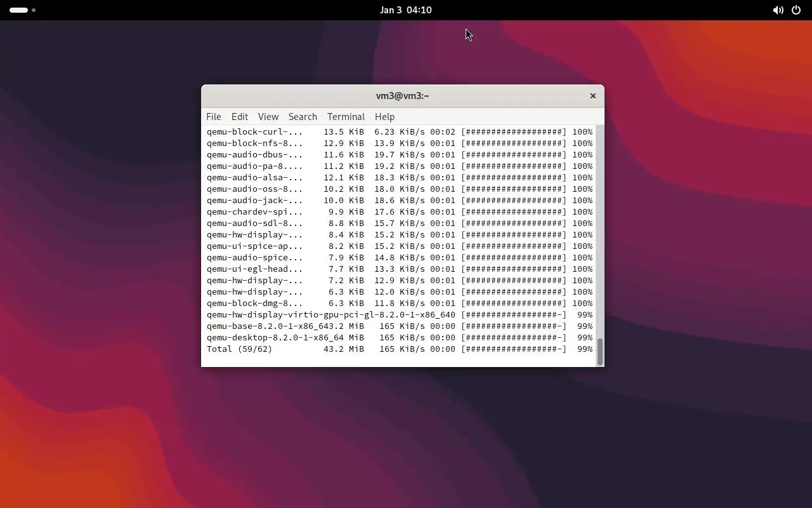812x508 pixels.
Task: Click the qemu-chardev-spi... line
Action: [400, 212]
